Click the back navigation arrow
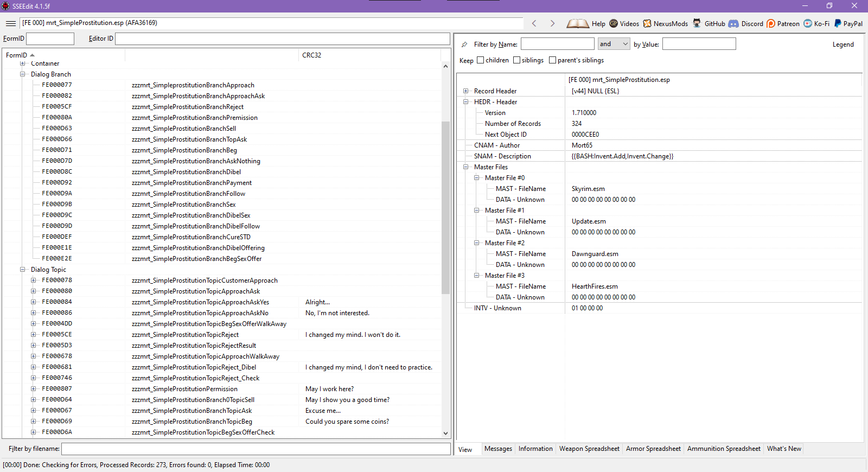Image resolution: width=868 pixels, height=472 pixels. [x=534, y=23]
